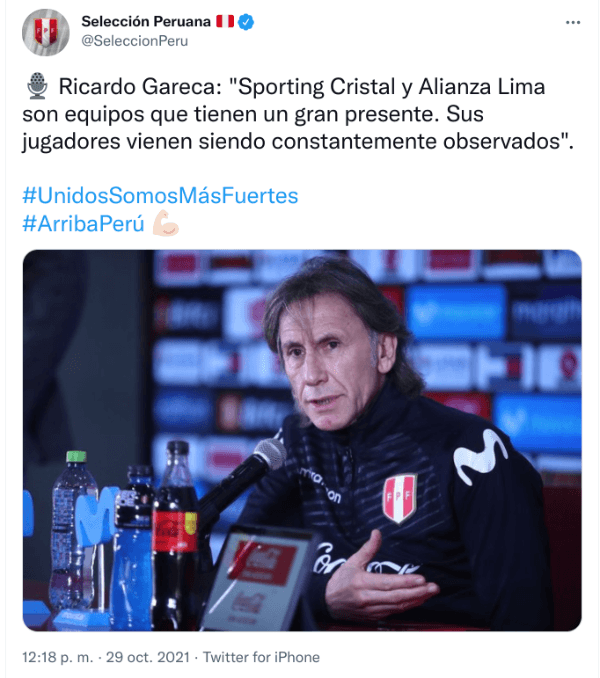The height and width of the screenshot is (678, 600).
Task: Click the 29 oct. 2021 date
Action: pos(148,657)
